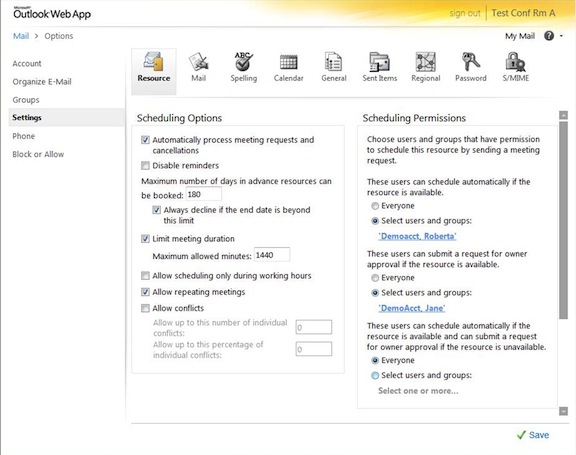
Task: Click the help question mark icon
Action: point(549,36)
